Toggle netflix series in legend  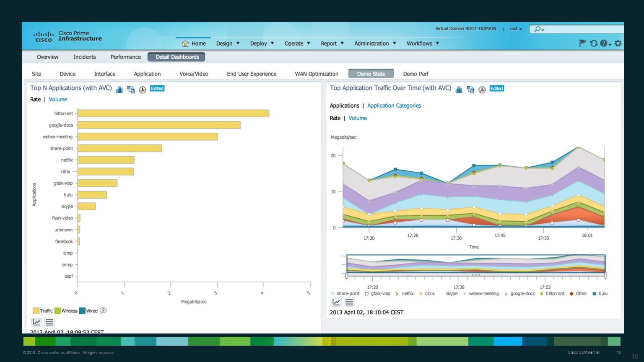coord(404,294)
